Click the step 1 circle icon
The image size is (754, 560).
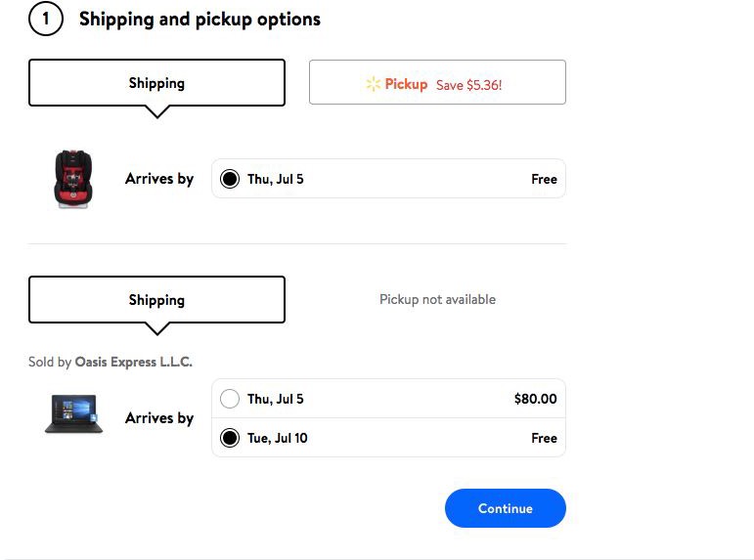click(x=45, y=19)
